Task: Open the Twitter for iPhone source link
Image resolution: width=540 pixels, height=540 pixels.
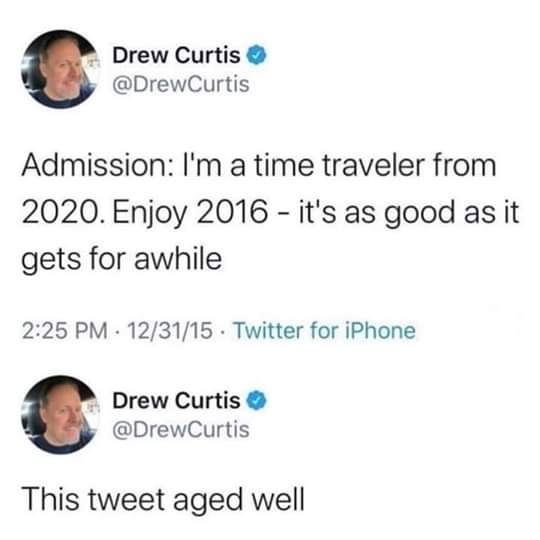Action: click(x=324, y=331)
